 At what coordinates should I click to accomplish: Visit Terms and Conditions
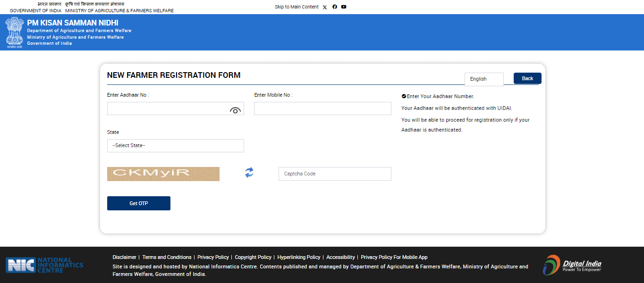[167, 257]
